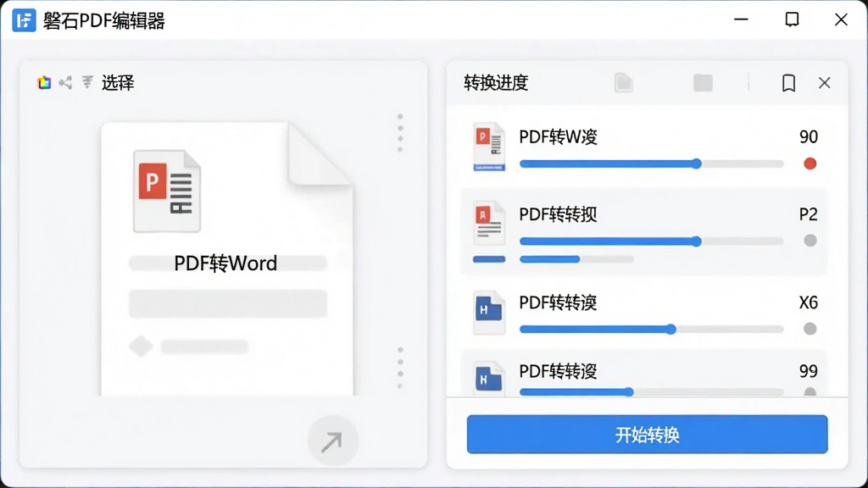This screenshot has width=868, height=488.
Task: Click the bookmark icon in 转换进度 header
Action: pyautogui.click(x=789, y=83)
